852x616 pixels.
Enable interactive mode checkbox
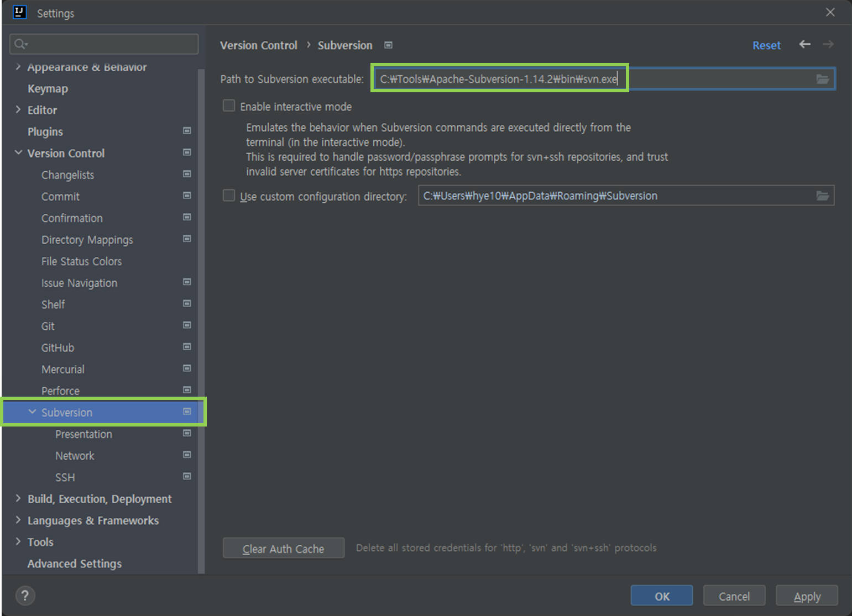click(229, 106)
